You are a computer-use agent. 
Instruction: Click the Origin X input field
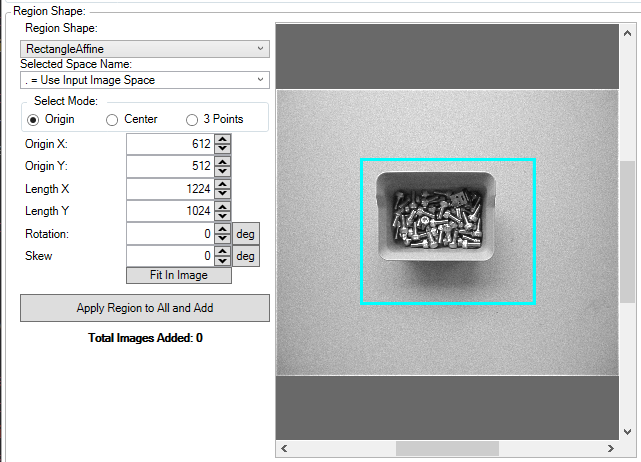[x=169, y=145]
